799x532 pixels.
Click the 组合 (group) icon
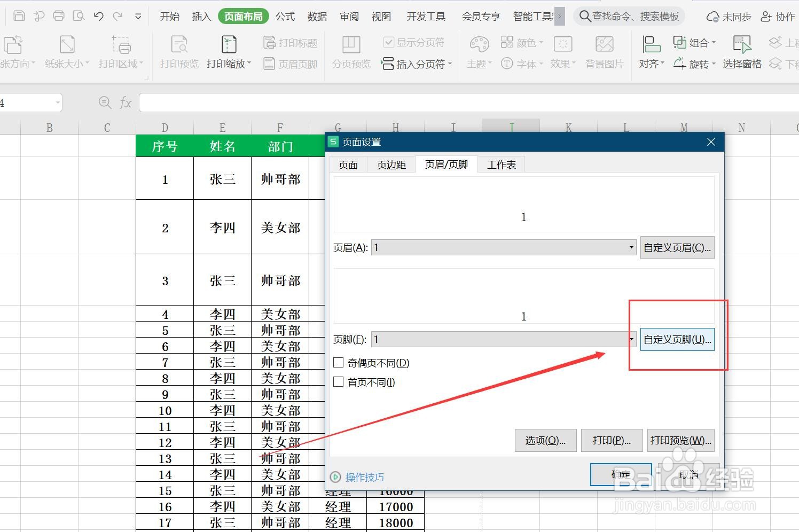(x=693, y=42)
